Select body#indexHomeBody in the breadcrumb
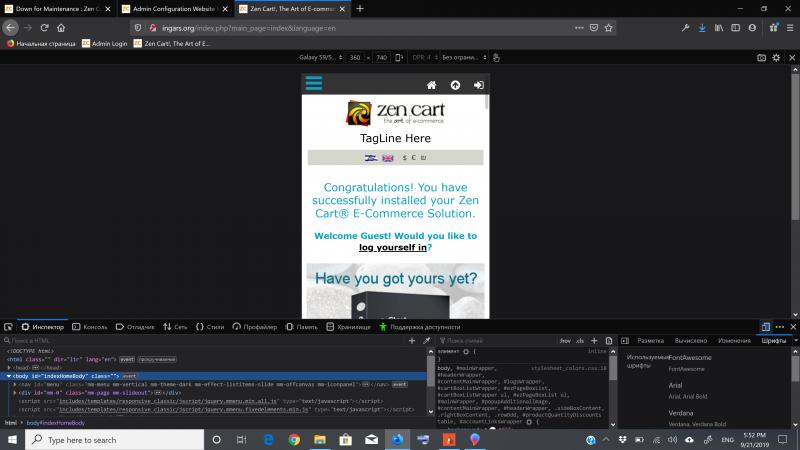This screenshot has width=800, height=450. coord(56,423)
